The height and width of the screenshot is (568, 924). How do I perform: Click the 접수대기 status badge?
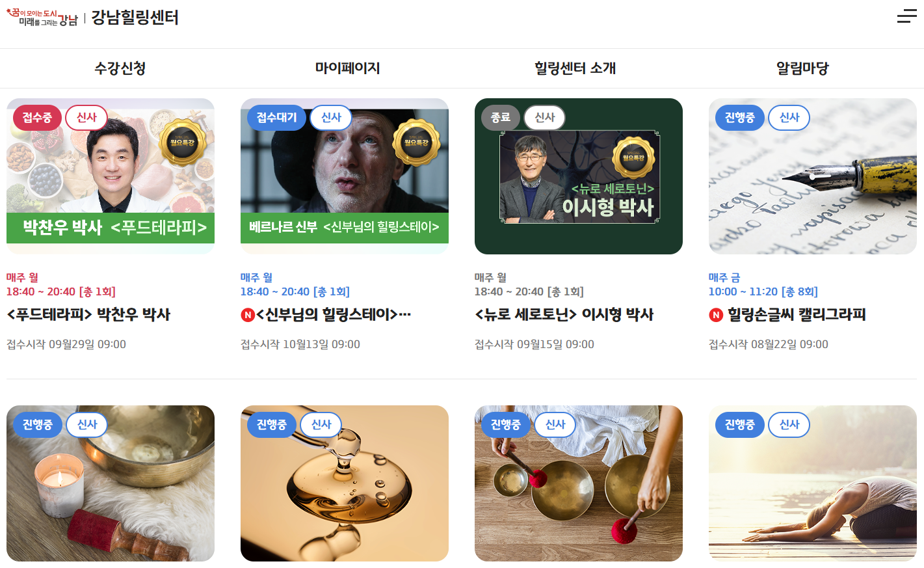(x=276, y=118)
